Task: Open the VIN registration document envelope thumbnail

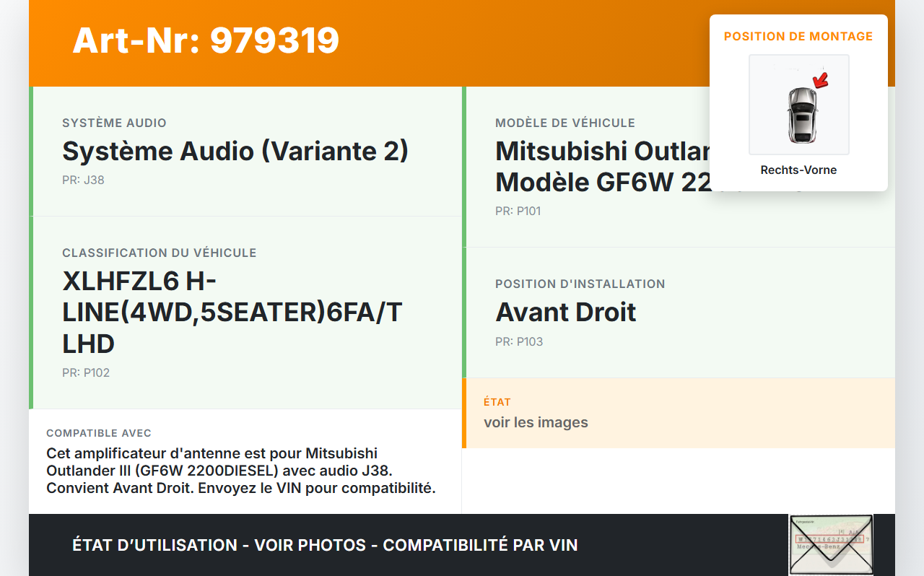Action: pos(831,545)
